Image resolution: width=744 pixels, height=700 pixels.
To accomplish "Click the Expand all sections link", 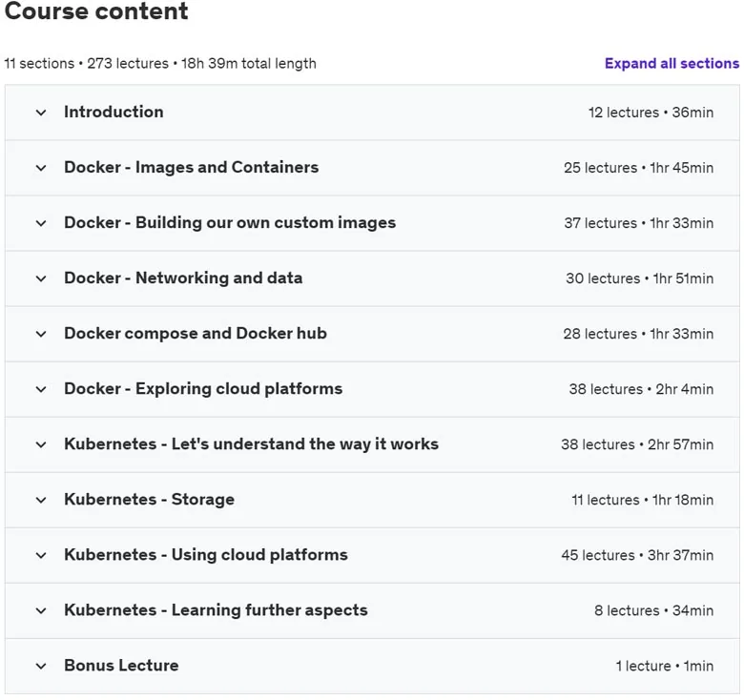I will (x=672, y=64).
